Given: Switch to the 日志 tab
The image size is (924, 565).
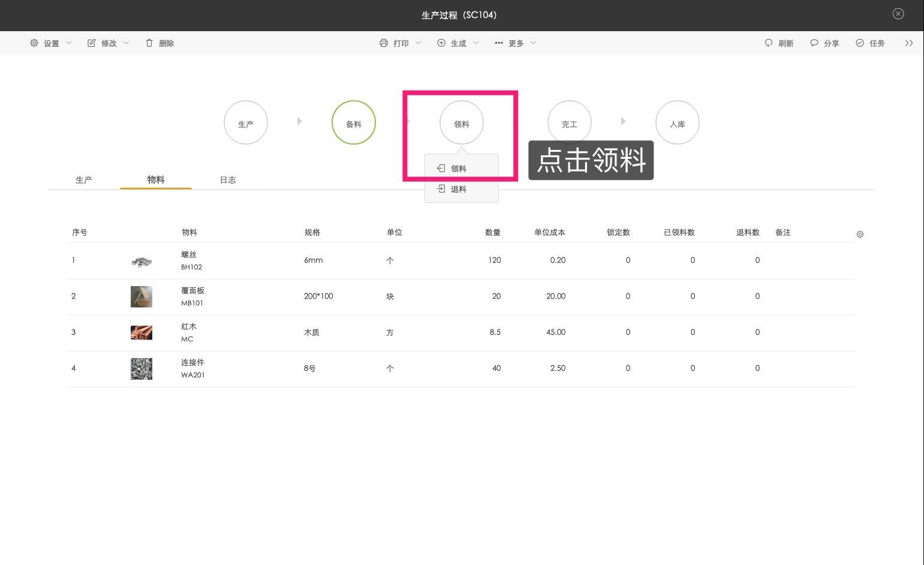Looking at the screenshot, I should click(228, 180).
